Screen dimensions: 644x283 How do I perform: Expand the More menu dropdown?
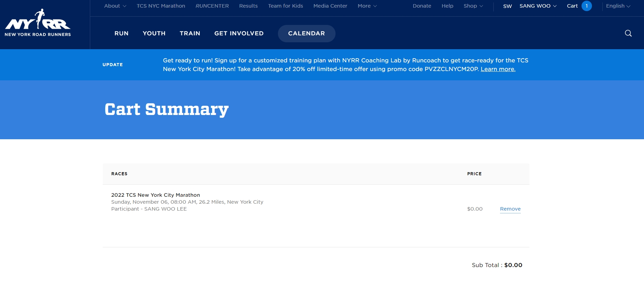367,6
